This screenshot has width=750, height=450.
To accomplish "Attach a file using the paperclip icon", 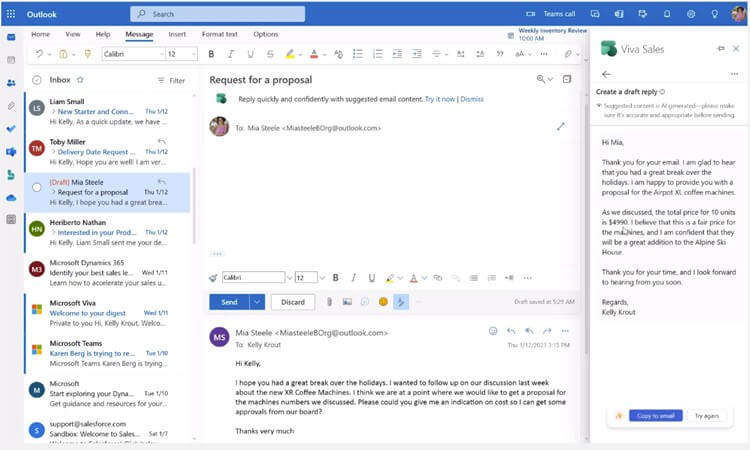I will pyautogui.click(x=329, y=302).
